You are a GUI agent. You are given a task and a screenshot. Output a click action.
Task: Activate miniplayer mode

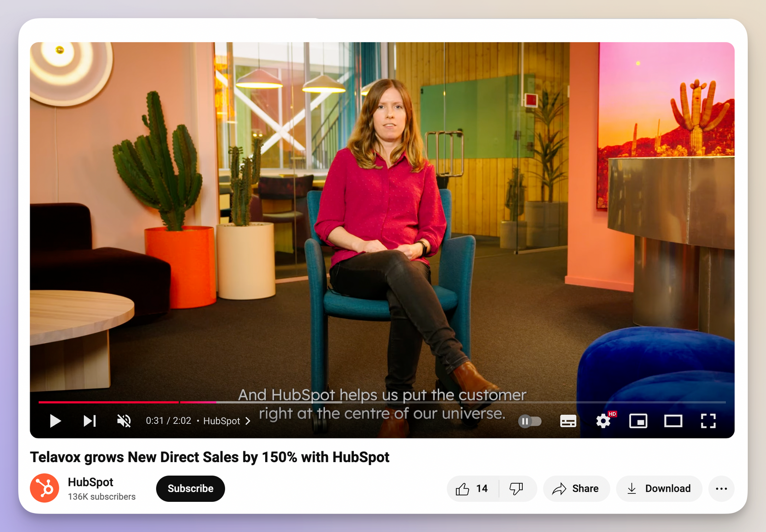(638, 421)
